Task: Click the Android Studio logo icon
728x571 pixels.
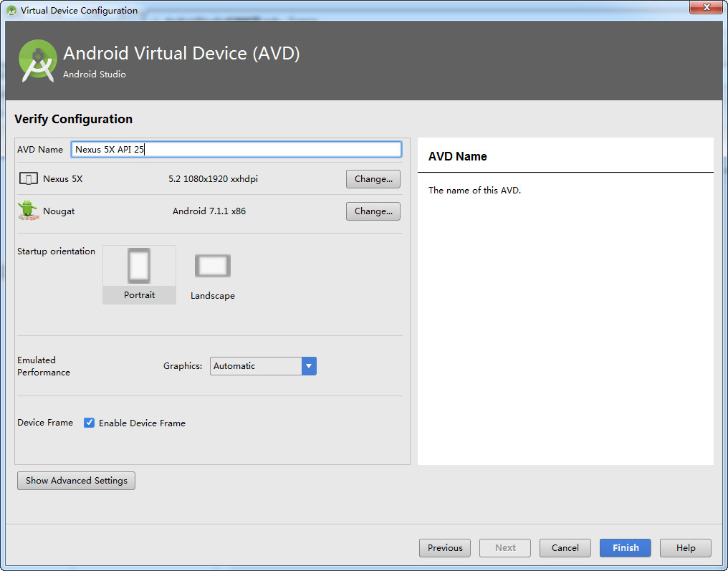Action: [x=37, y=61]
